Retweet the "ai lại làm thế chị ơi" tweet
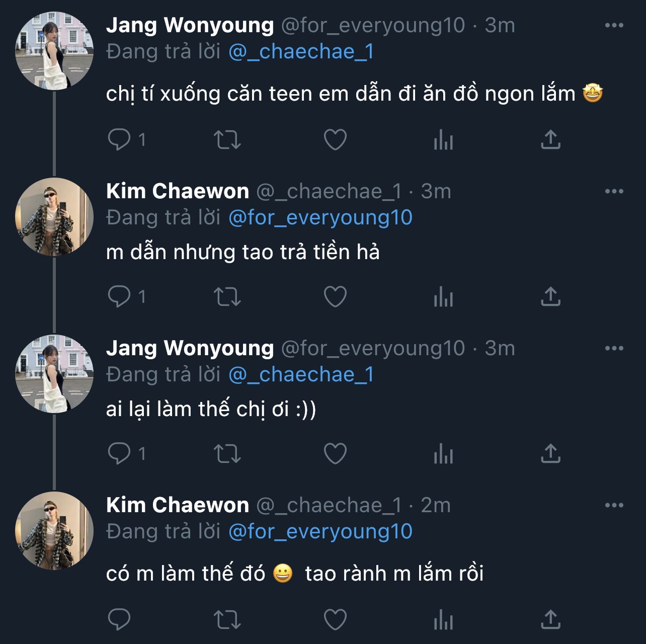The image size is (646, 644). (227, 454)
